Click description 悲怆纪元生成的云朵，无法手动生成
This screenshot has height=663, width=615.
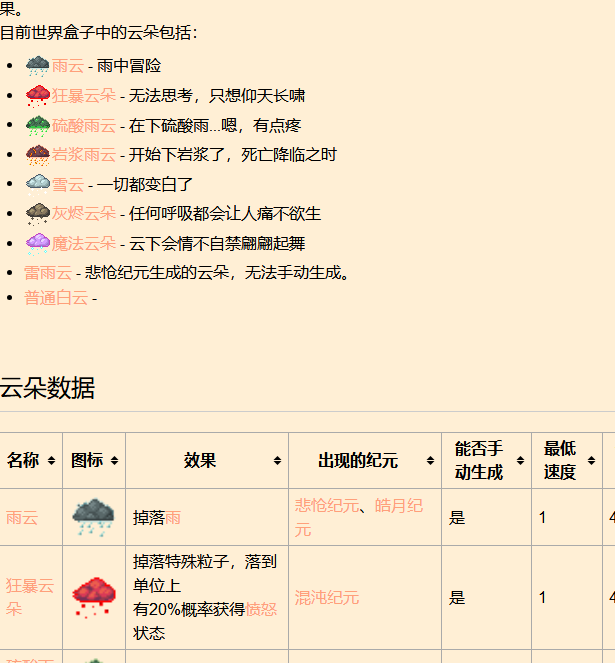(217, 273)
